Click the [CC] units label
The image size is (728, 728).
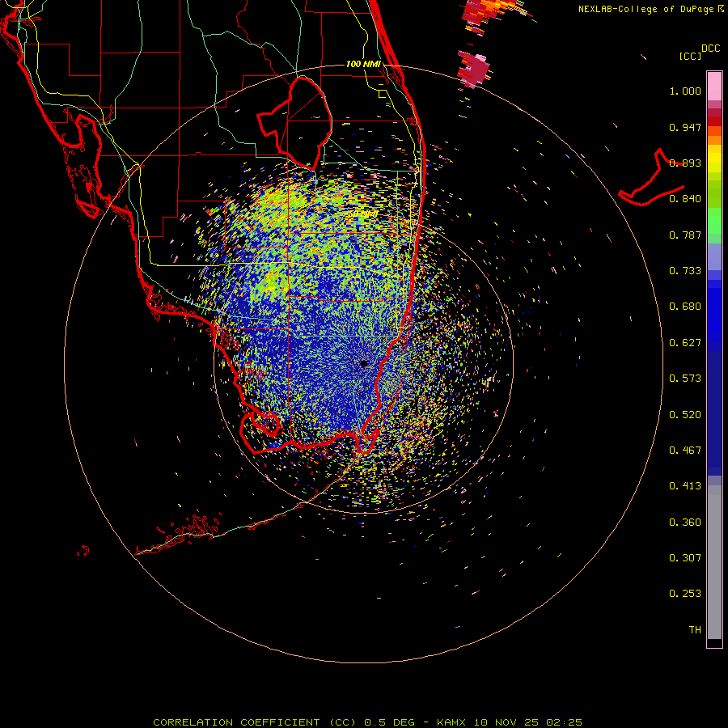pyautogui.click(x=690, y=56)
